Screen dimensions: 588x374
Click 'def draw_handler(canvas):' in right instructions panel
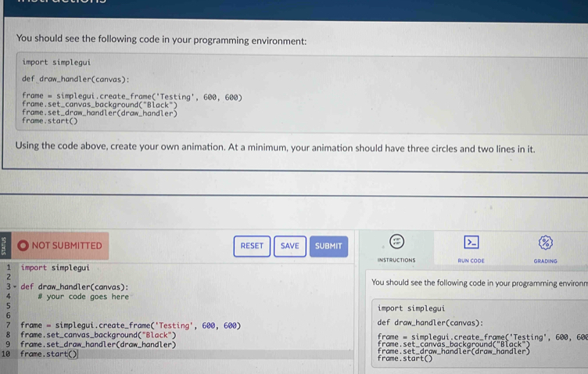[430, 322]
